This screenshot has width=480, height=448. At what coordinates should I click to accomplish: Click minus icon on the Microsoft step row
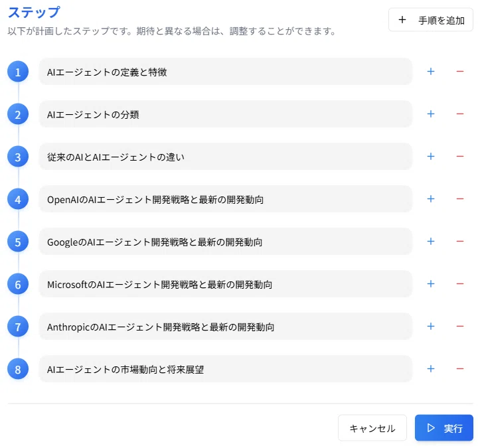pos(460,284)
